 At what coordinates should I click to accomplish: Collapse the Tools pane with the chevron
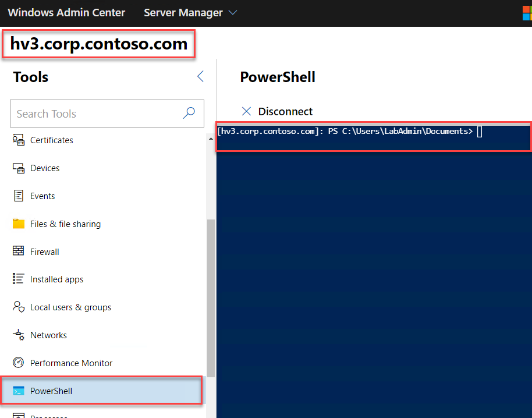[200, 76]
